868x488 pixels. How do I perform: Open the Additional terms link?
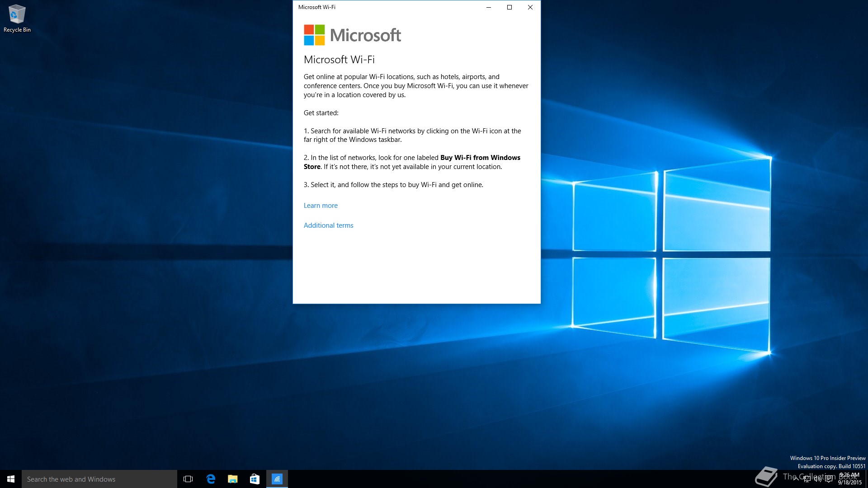[x=328, y=225]
